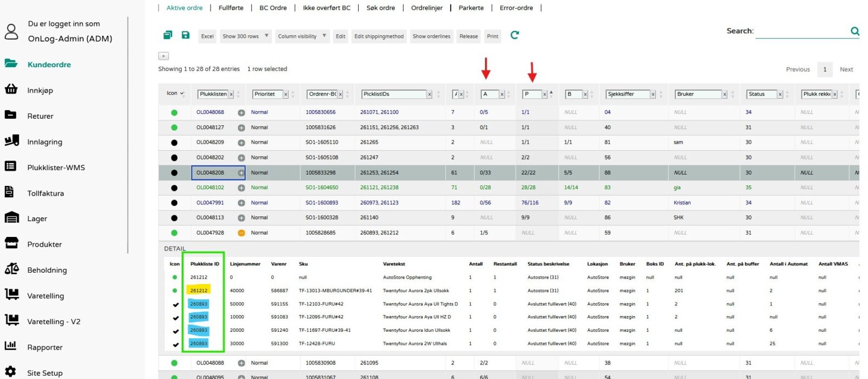Viewport: 868px width, 379px height.
Task: Click the search magnifier icon
Action: 854,31
